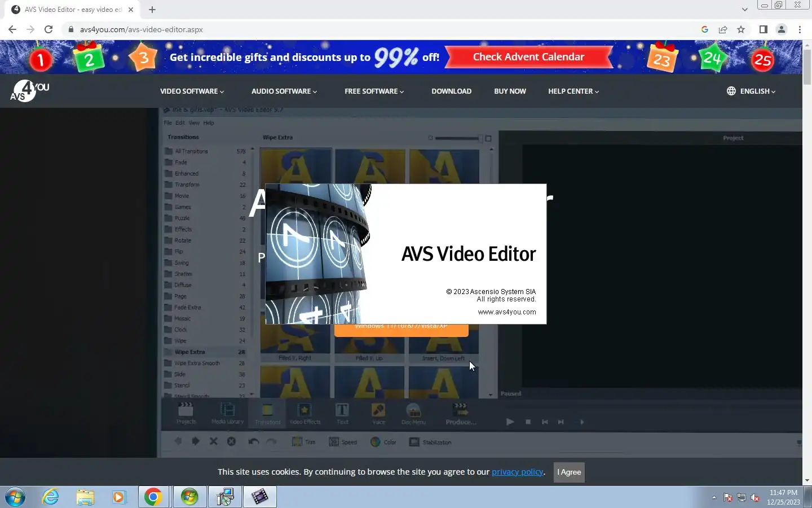Open Action Center flag in system tray

pos(728,497)
